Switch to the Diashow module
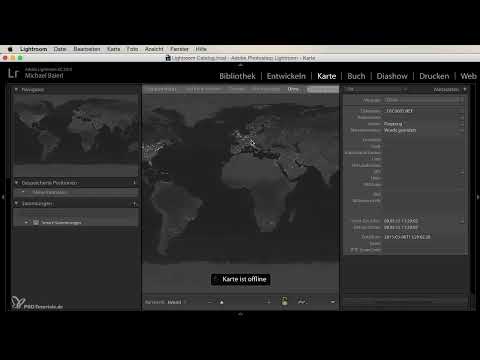 pyautogui.click(x=392, y=76)
